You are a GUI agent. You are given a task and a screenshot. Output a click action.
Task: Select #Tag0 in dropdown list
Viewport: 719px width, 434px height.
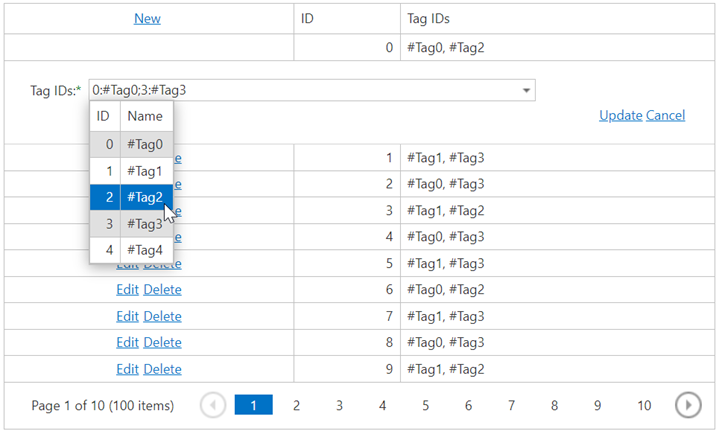pyautogui.click(x=132, y=145)
